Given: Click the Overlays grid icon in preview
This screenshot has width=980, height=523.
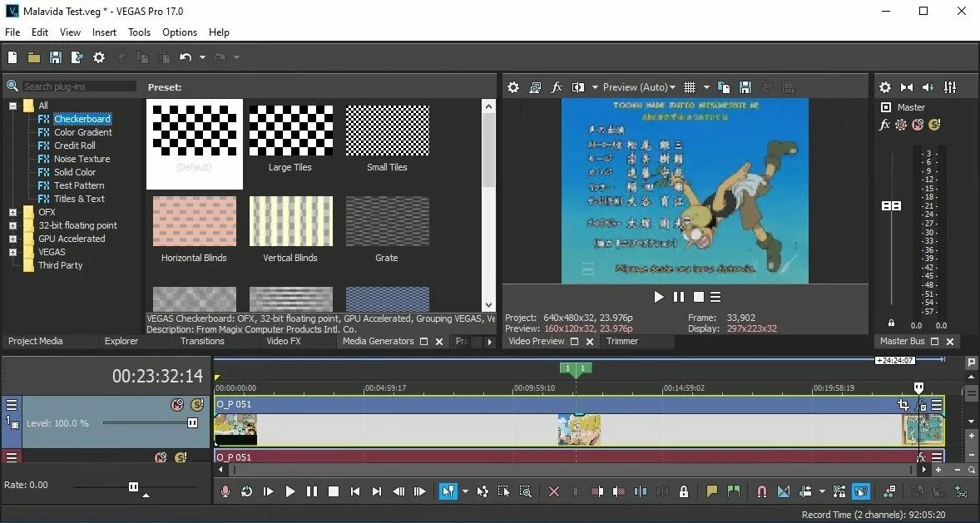Looking at the screenshot, I should (x=690, y=87).
